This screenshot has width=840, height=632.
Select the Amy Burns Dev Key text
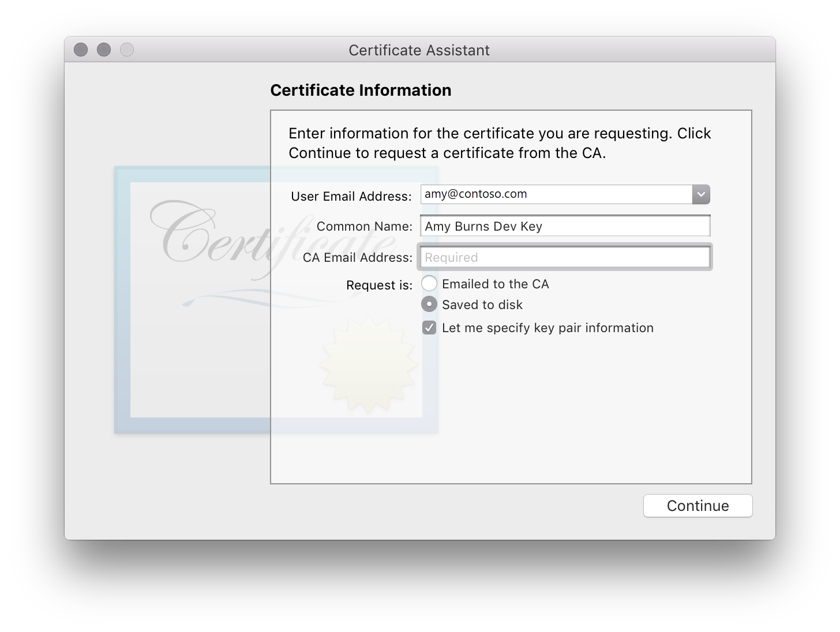click(483, 226)
